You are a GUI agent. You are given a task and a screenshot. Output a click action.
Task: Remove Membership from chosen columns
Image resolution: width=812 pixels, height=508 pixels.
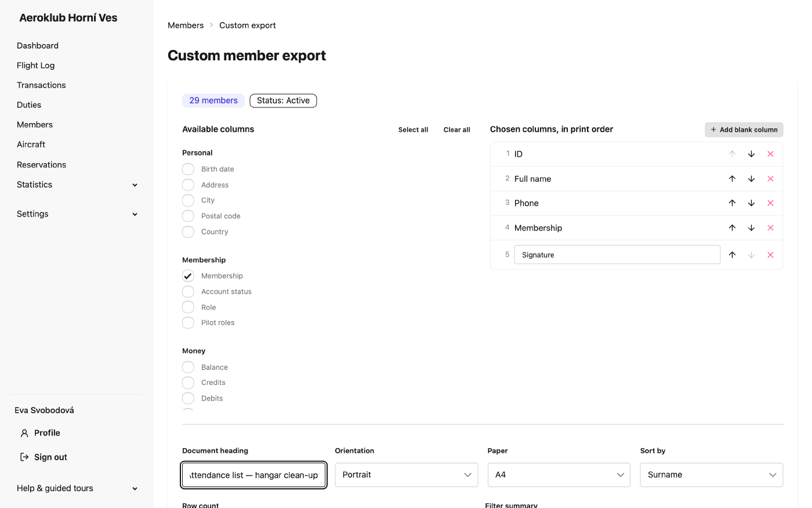[x=770, y=228]
